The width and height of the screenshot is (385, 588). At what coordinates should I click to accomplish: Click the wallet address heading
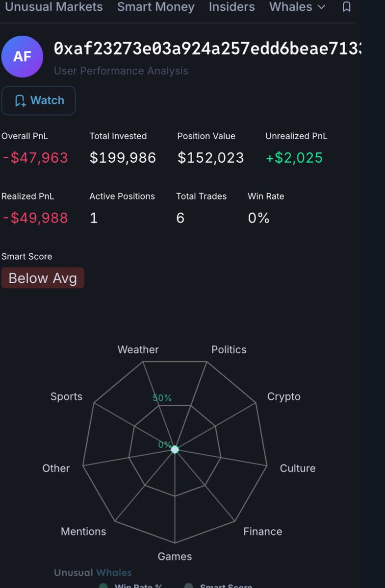point(207,49)
